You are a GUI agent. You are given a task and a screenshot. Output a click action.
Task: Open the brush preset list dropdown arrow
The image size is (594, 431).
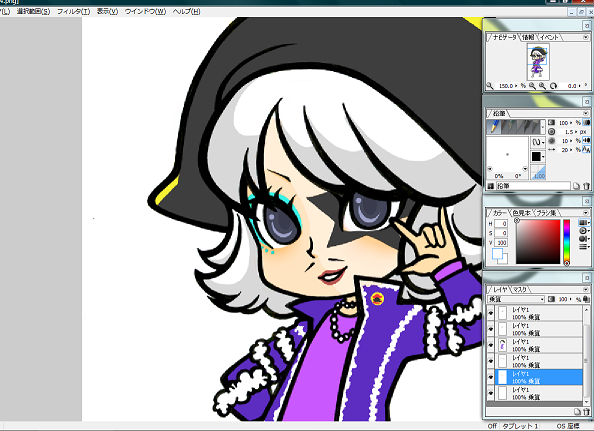pos(543,127)
